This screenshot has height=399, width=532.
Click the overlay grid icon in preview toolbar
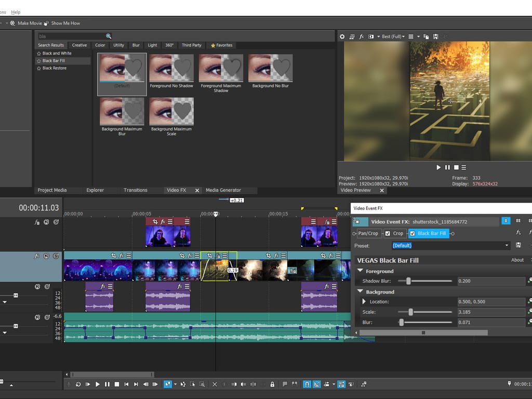click(411, 37)
